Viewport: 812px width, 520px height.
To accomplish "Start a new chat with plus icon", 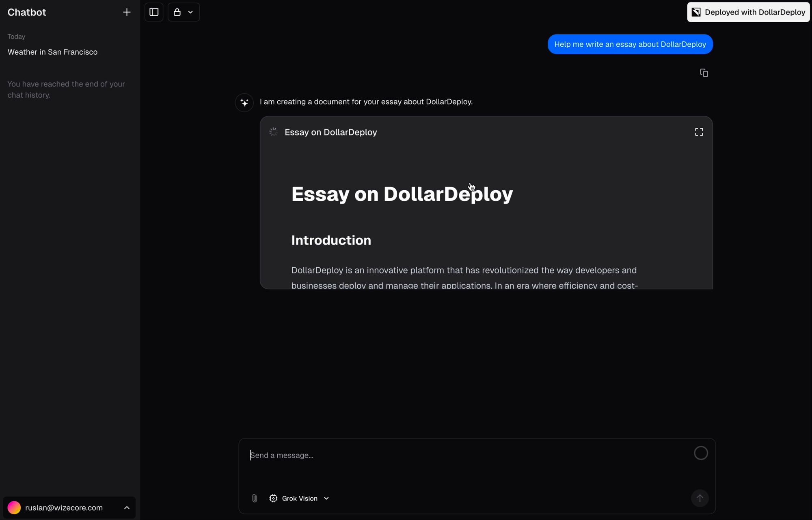I will coord(127,12).
